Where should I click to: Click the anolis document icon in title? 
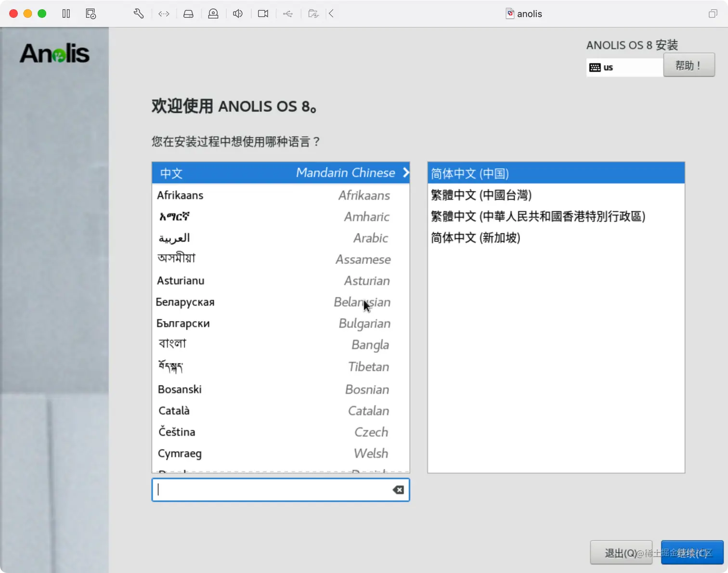510,13
